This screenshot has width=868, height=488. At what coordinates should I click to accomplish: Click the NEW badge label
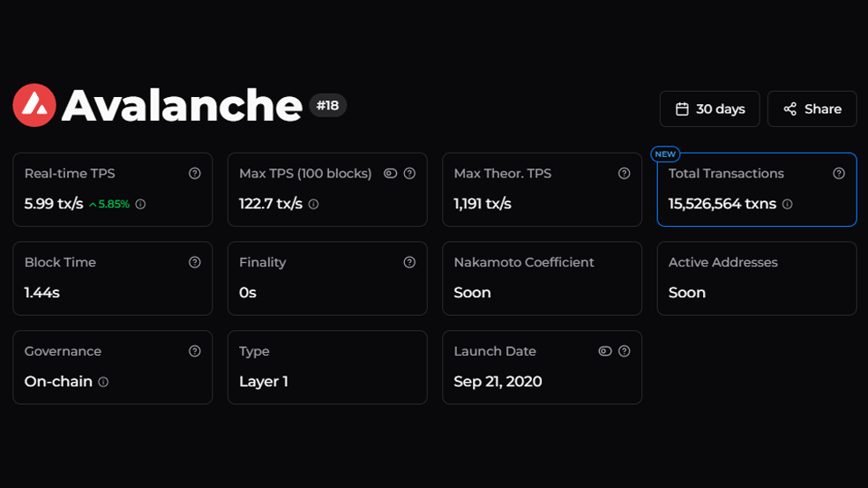pyautogui.click(x=665, y=154)
